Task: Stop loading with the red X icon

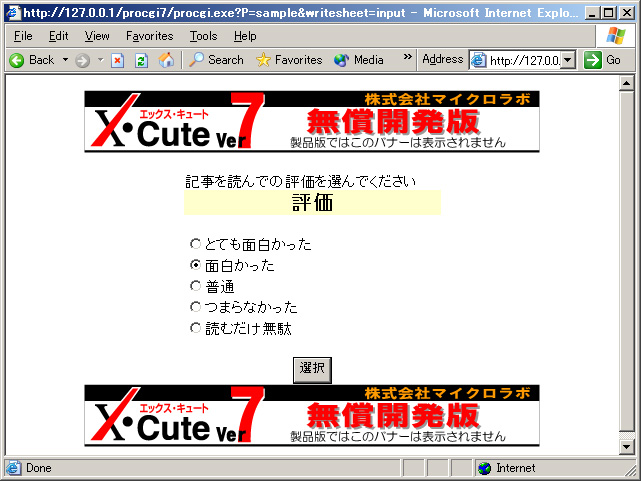Action: pyautogui.click(x=117, y=60)
